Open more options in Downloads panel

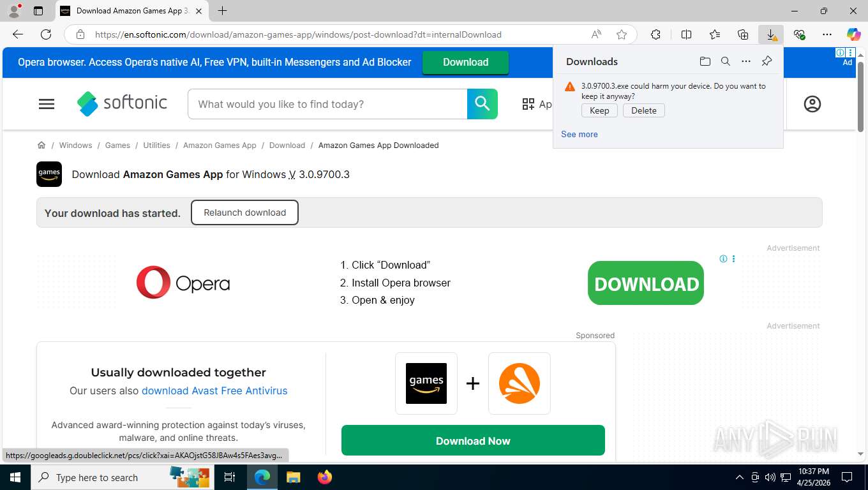click(746, 61)
